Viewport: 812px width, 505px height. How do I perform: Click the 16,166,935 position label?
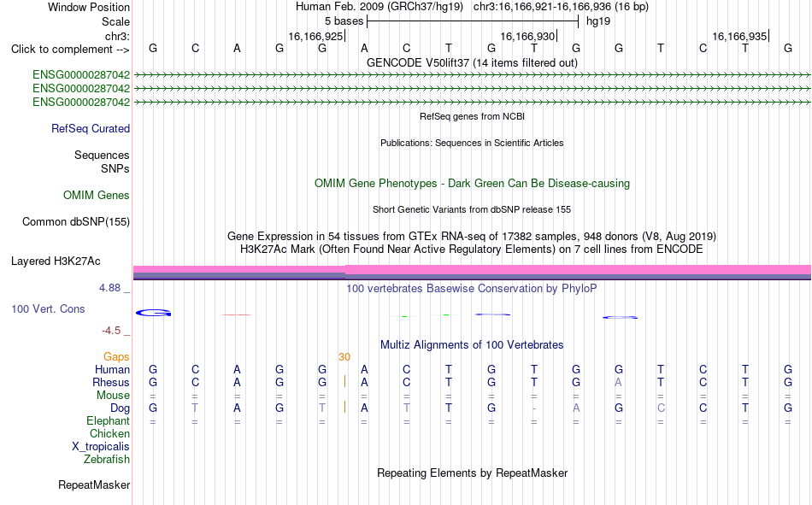pyautogui.click(x=739, y=36)
